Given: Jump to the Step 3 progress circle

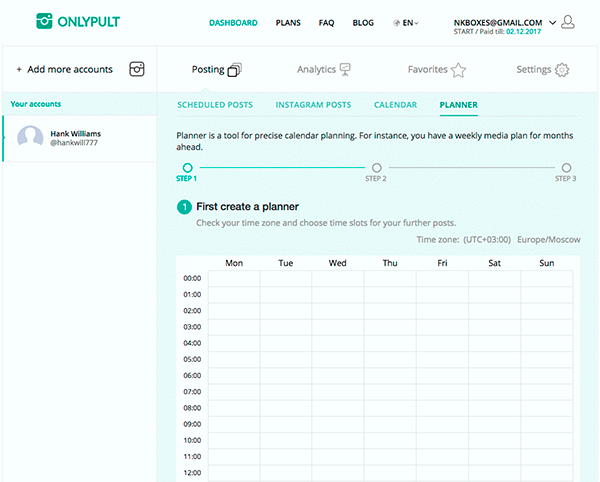Looking at the screenshot, I should (566, 168).
